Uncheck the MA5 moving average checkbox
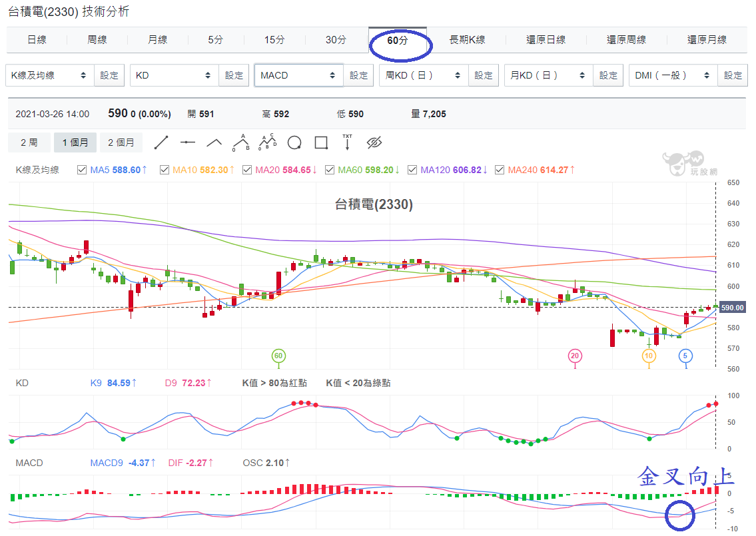The height and width of the screenshot is (536, 756). (x=82, y=170)
